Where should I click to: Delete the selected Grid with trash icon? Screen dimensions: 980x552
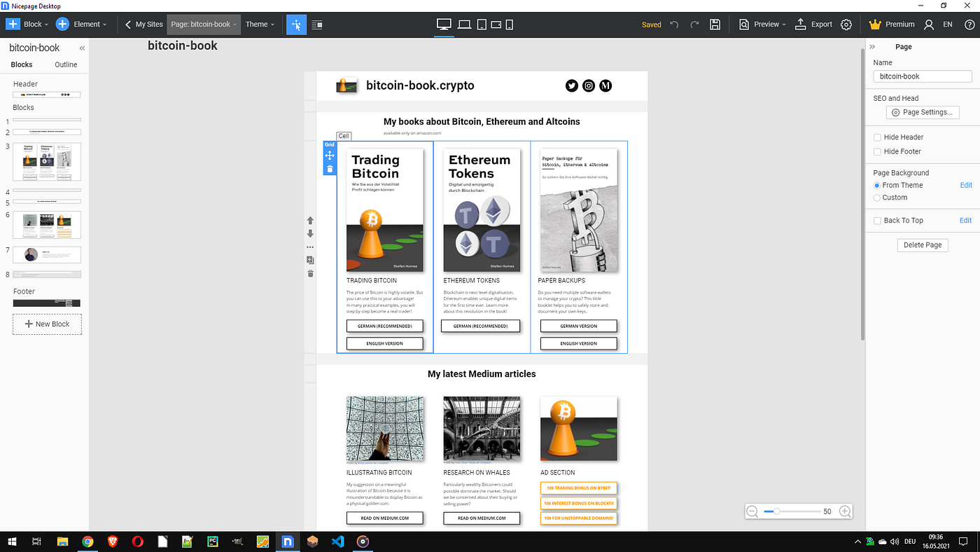[330, 169]
